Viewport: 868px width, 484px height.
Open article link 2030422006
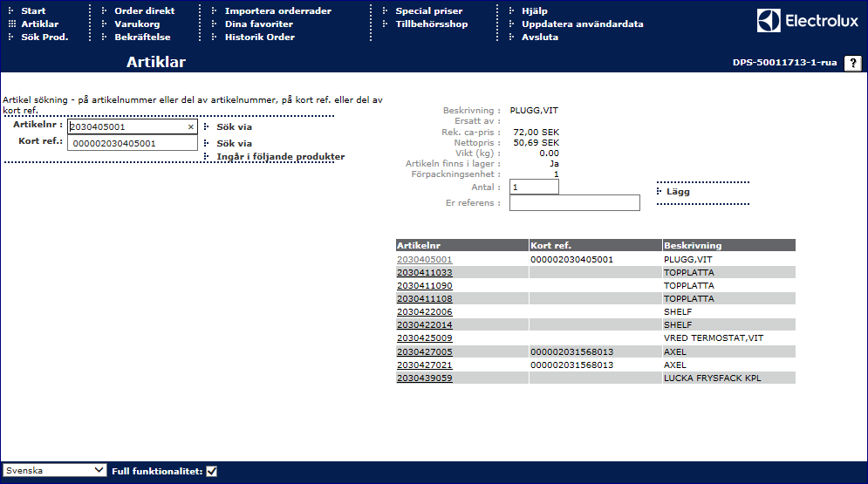pos(424,312)
